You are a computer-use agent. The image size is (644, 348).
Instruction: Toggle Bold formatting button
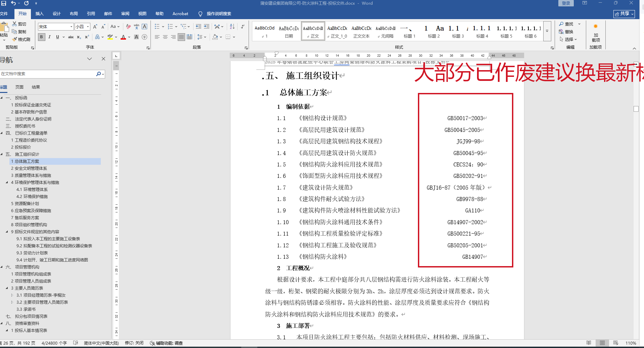pos(42,37)
